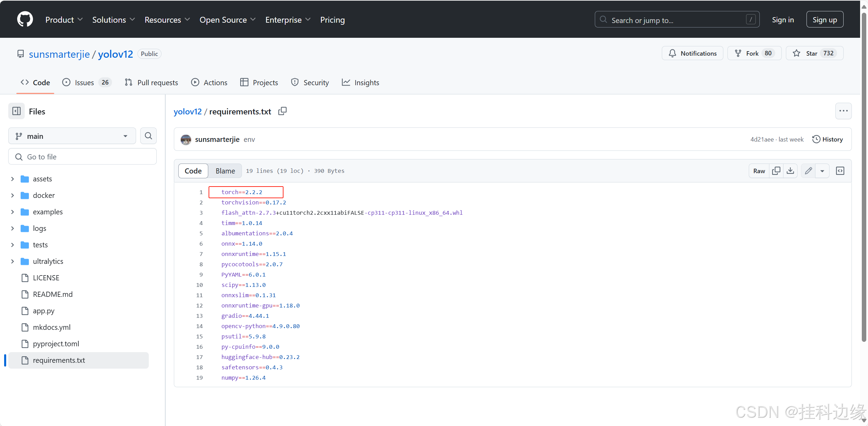
Task: Open the symbols panel icon
Action: click(840, 171)
